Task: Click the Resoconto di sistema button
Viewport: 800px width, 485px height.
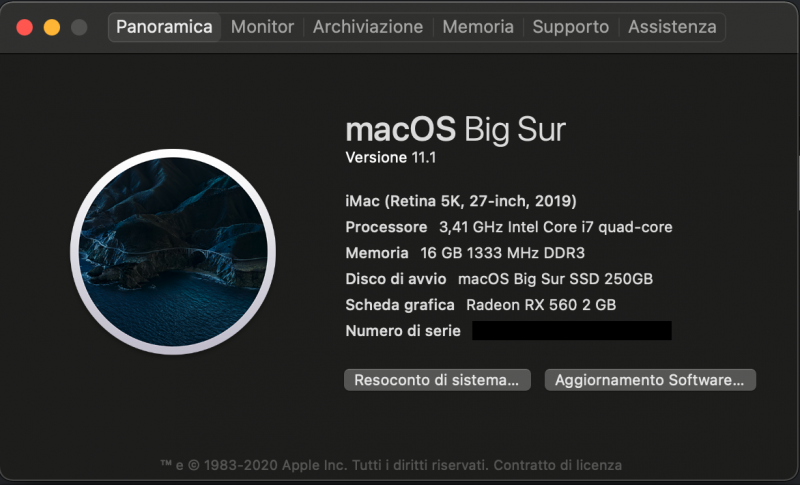Action: [436, 380]
